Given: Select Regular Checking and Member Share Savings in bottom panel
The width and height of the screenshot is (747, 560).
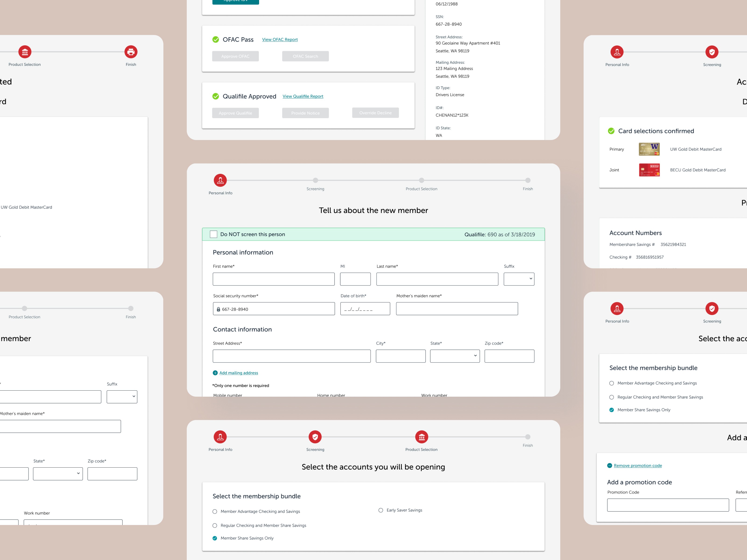Looking at the screenshot, I should pos(215,525).
